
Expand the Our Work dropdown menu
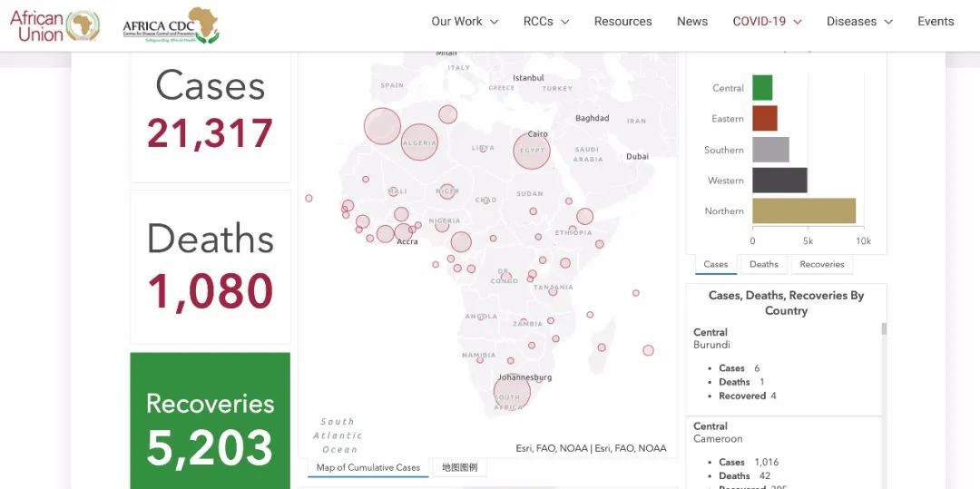click(x=465, y=22)
